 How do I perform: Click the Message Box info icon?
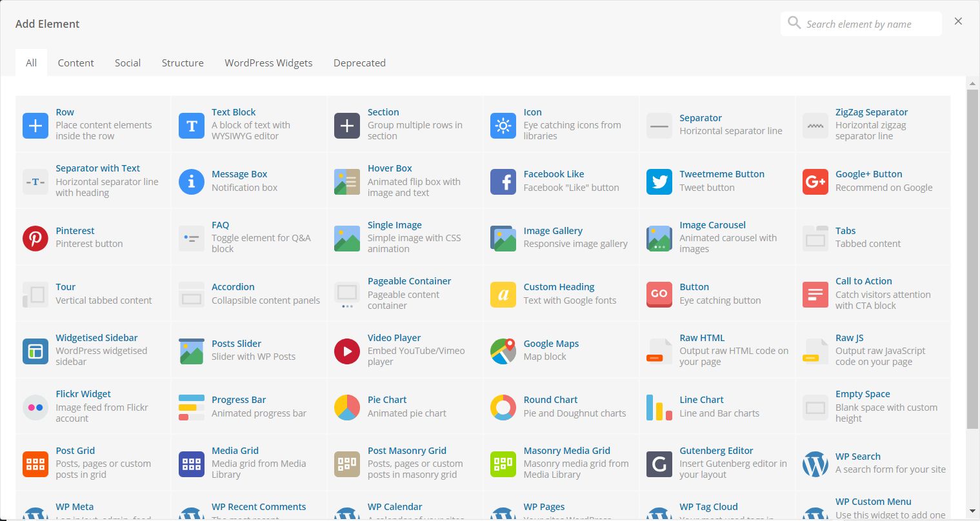click(x=192, y=182)
